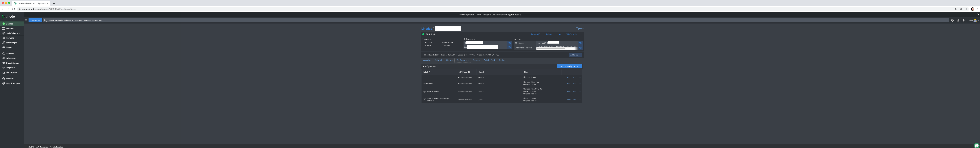
Task: Open the Linode actions ellipsis menu
Action: (x=581, y=34)
